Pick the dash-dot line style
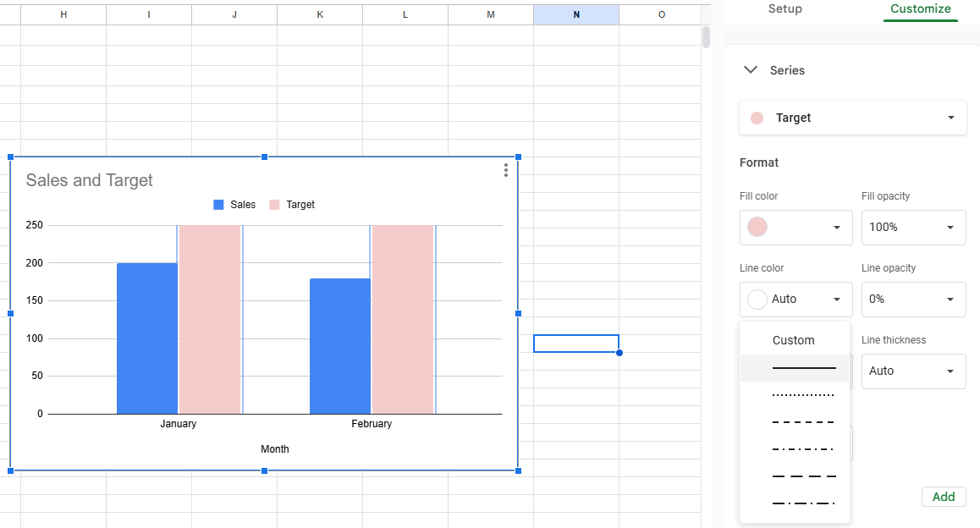This screenshot has width=980, height=528. coord(803,449)
